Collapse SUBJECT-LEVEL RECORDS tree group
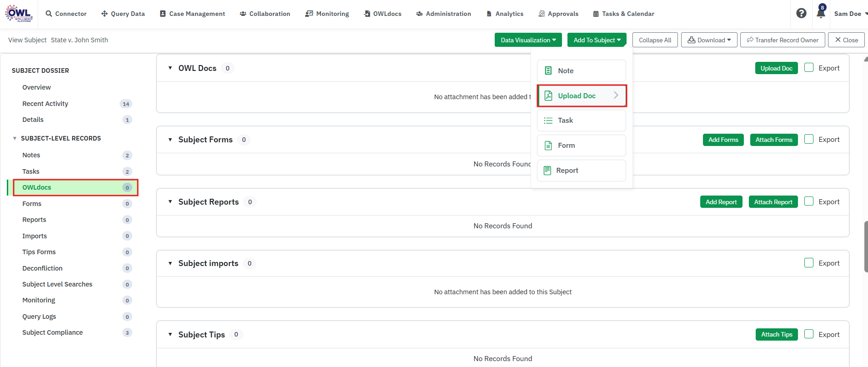Viewport: 868px width, 367px height. coord(15,138)
